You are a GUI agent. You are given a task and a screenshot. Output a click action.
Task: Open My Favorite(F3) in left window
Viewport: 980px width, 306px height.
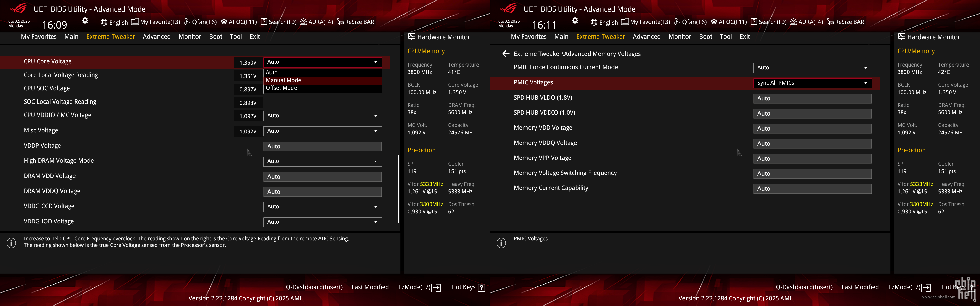click(x=156, y=22)
